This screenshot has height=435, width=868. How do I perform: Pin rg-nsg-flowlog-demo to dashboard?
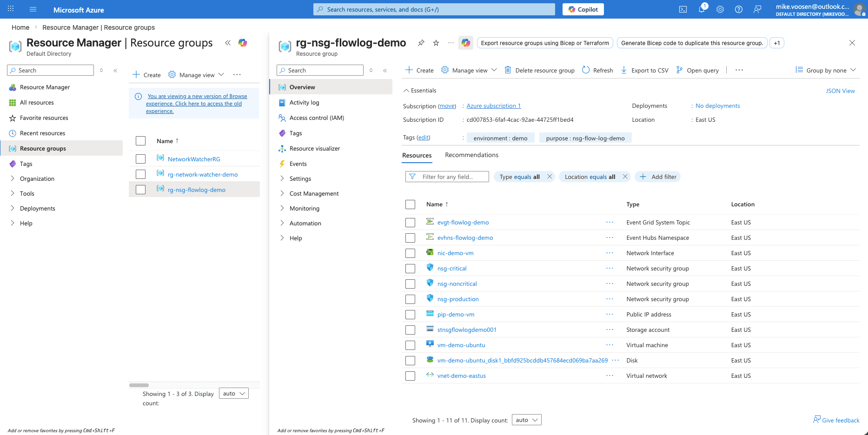point(421,43)
